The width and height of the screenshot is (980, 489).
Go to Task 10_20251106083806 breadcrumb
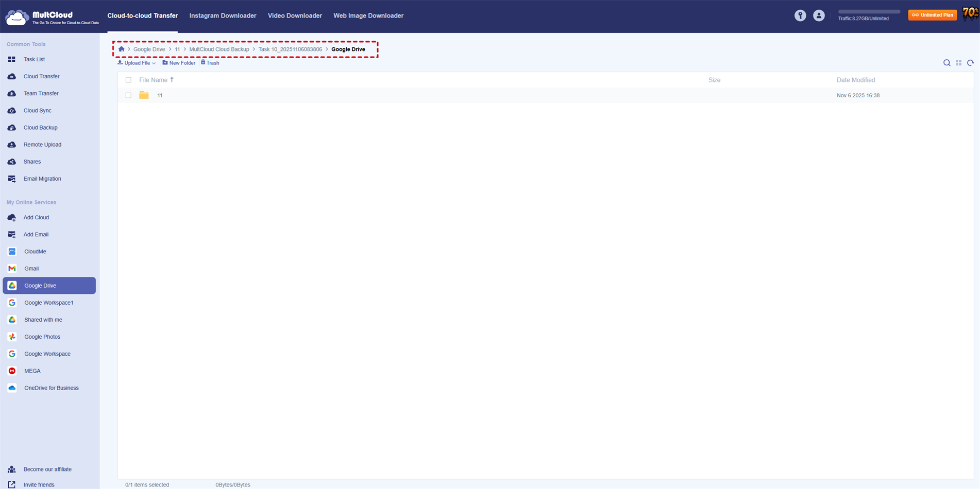click(x=290, y=49)
